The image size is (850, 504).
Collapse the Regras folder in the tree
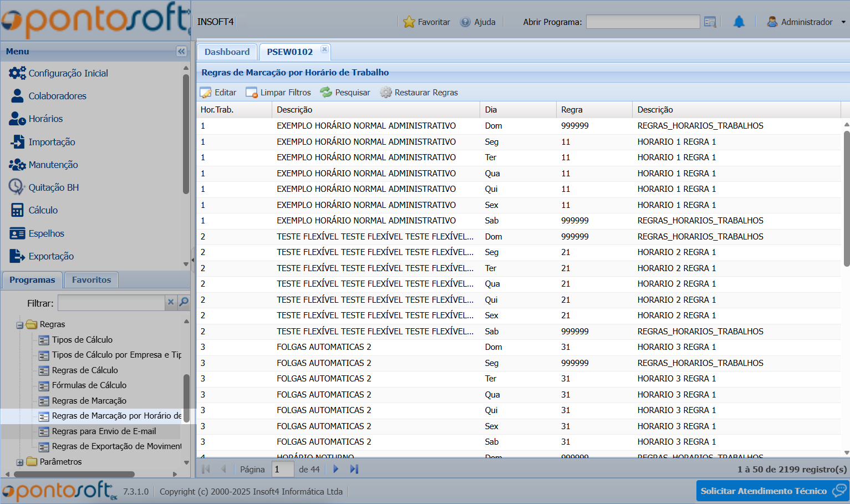pos(20,325)
